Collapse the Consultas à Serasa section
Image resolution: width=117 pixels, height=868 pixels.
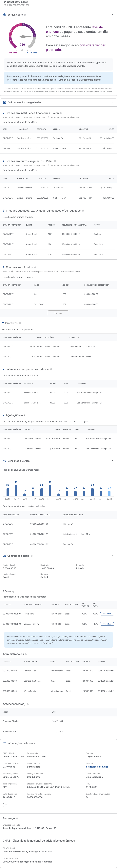click(112, 461)
